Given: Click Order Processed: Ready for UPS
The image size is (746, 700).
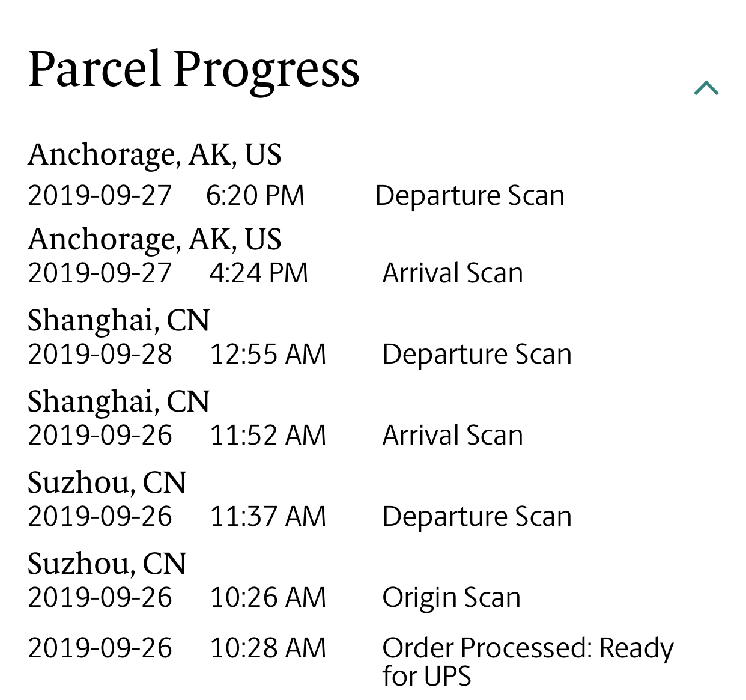Looking at the screenshot, I should point(528,662).
